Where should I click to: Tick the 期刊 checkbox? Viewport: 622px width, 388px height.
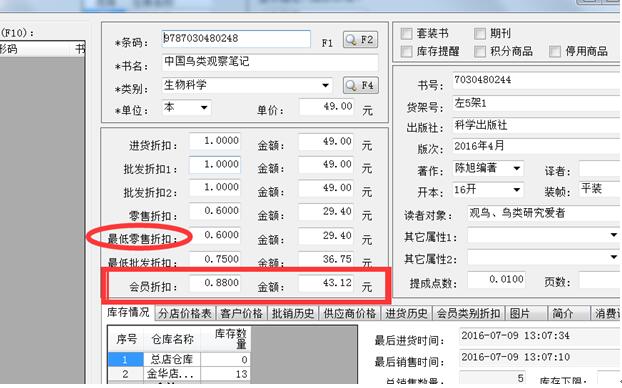480,34
